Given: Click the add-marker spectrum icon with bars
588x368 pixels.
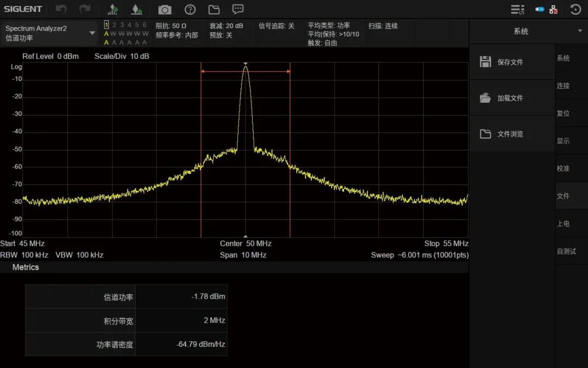Looking at the screenshot, I should pyautogui.click(x=113, y=9).
